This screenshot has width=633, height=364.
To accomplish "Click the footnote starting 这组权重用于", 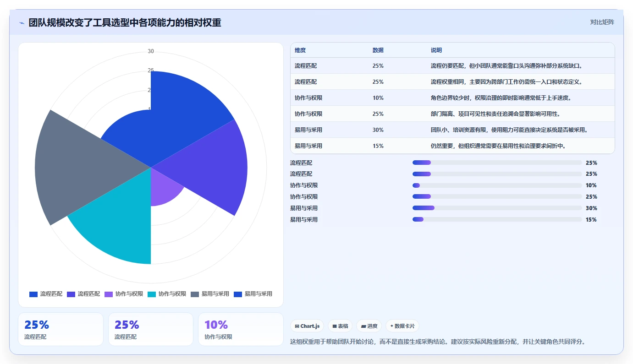I will tap(438, 342).
